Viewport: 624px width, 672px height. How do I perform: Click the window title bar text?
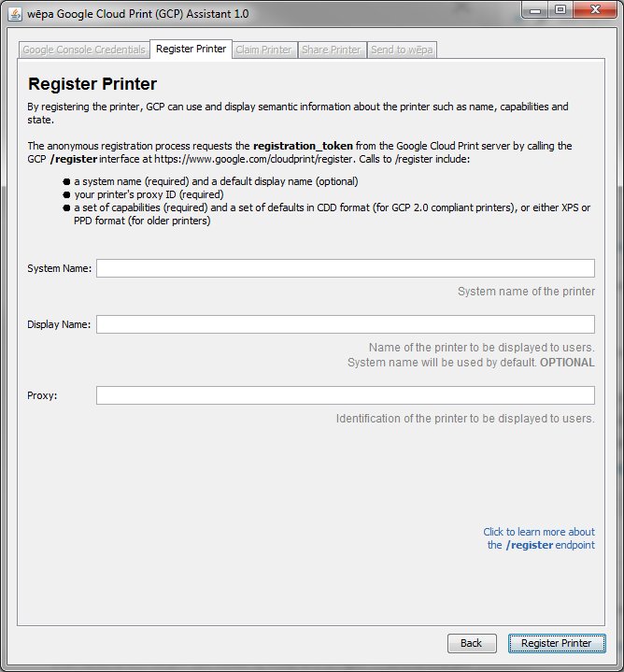coord(138,14)
